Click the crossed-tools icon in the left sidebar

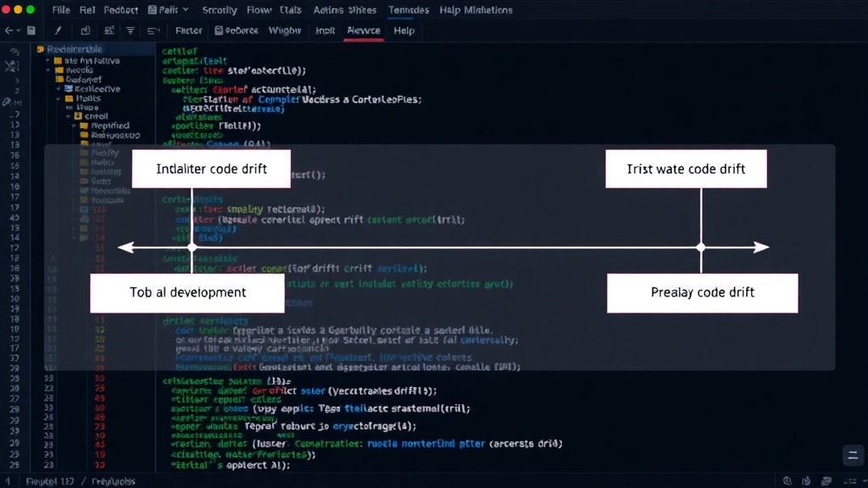(x=12, y=67)
